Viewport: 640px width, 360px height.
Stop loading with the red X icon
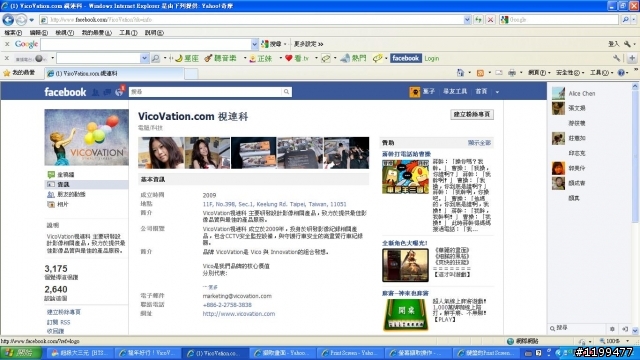tap(491, 20)
